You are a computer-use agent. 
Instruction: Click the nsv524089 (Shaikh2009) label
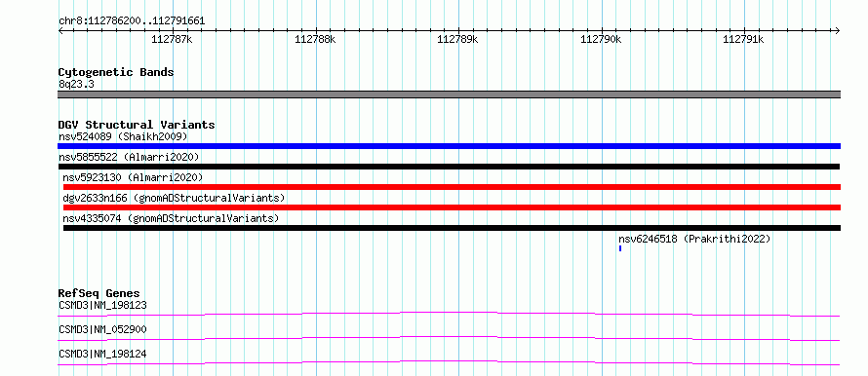point(123,136)
